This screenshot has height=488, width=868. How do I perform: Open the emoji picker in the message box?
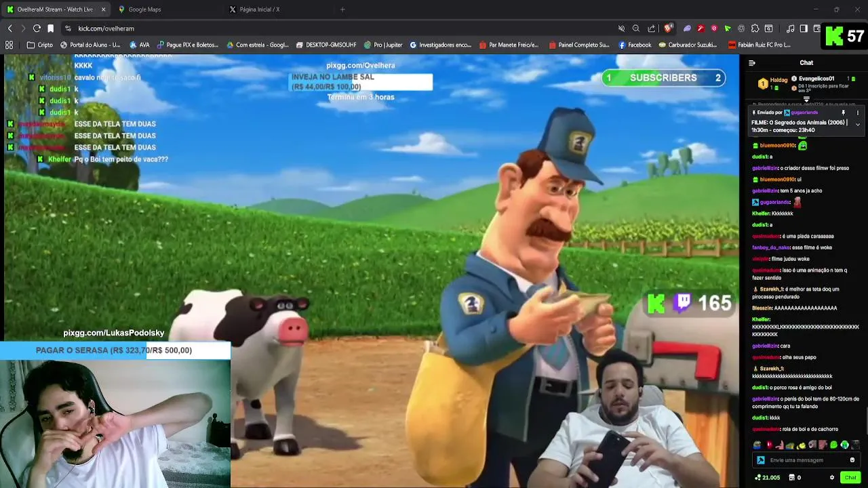coord(852,460)
